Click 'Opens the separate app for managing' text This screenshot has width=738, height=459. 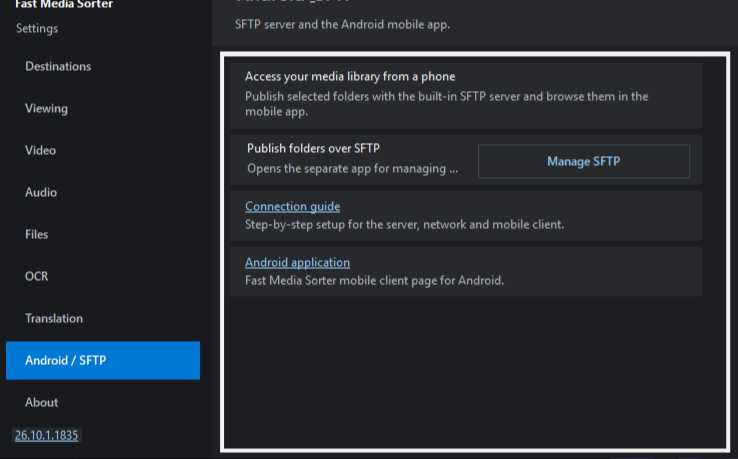(353, 169)
